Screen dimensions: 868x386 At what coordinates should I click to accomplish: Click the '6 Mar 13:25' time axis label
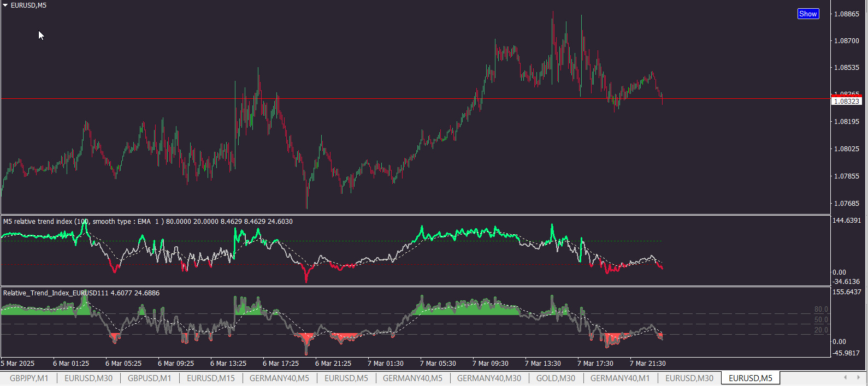coord(228,364)
